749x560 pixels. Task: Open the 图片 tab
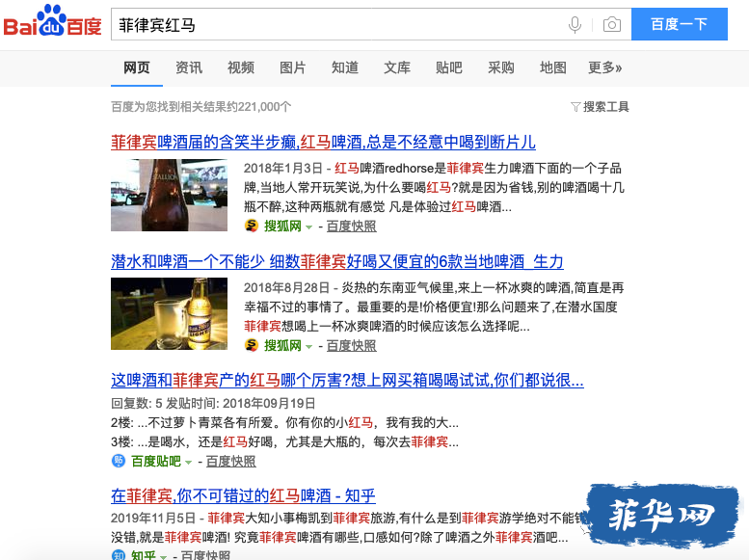pyautogui.click(x=293, y=67)
